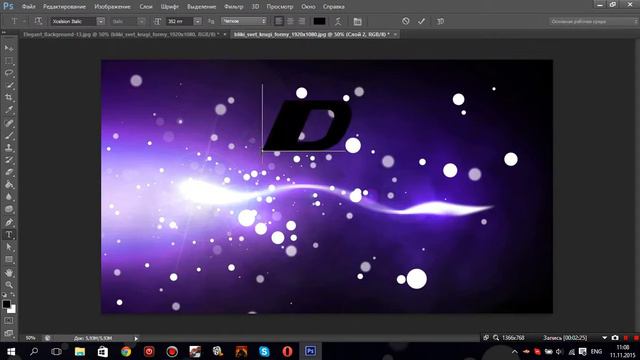
Task: Select the Move tool
Action: click(x=9, y=48)
